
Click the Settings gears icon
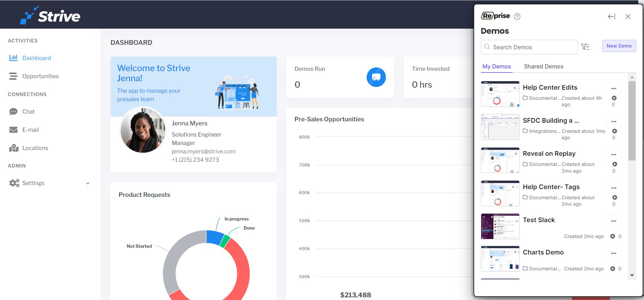(14, 183)
